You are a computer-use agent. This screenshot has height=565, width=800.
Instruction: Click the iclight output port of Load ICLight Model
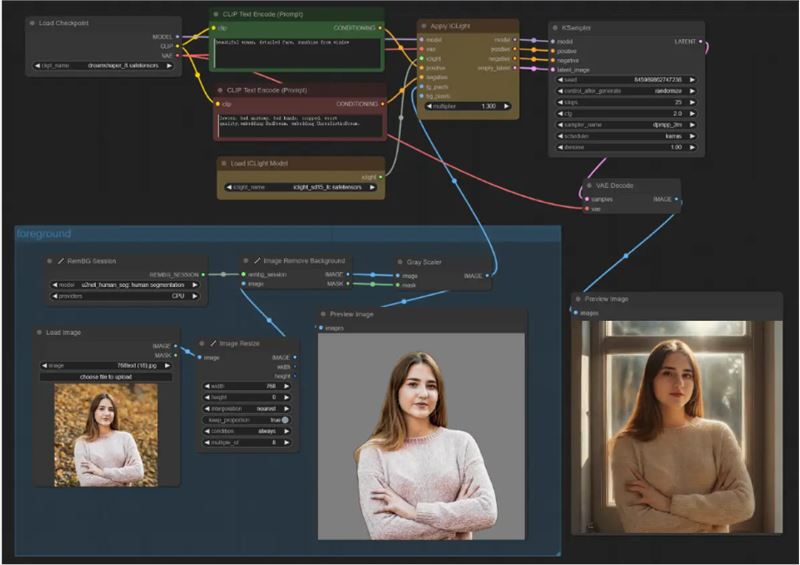381,177
